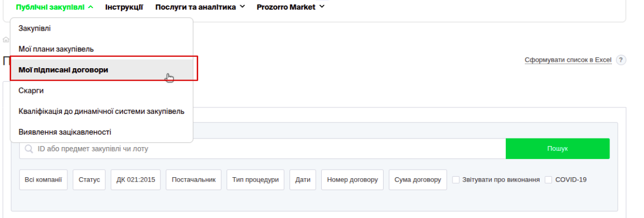Choose 'Мої плани закупівель' menu entry
The image size is (644, 218).
click(56, 49)
